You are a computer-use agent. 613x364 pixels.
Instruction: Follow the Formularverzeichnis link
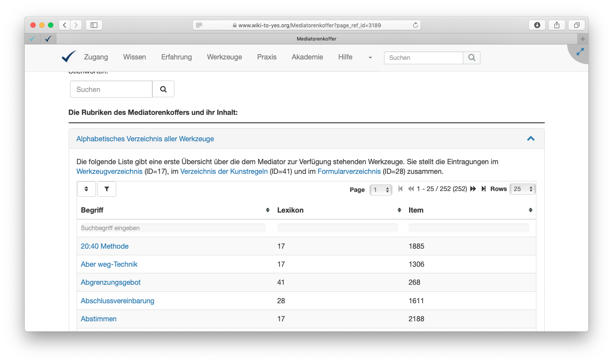click(349, 171)
